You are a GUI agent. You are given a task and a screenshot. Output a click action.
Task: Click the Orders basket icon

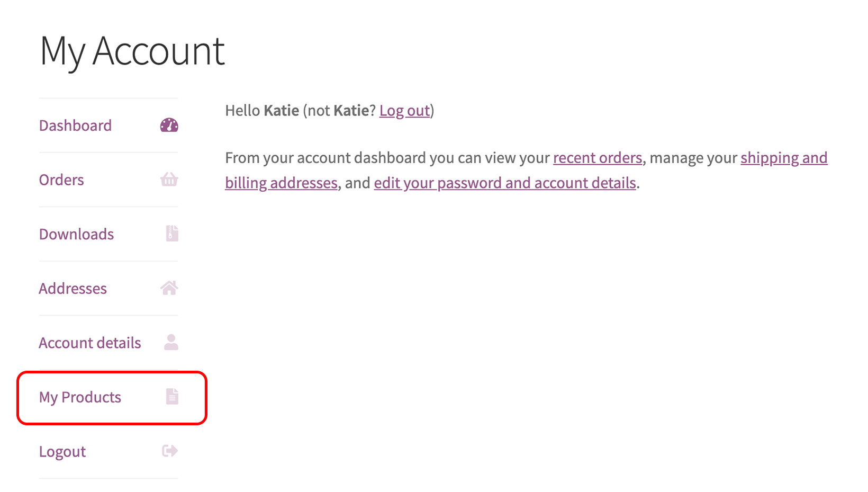pyautogui.click(x=169, y=180)
